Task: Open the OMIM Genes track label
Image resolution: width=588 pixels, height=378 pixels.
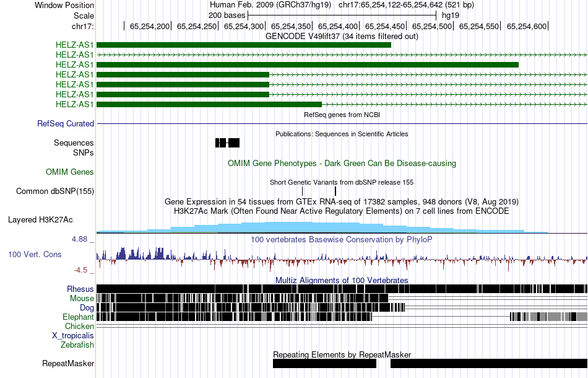Action: point(70,172)
